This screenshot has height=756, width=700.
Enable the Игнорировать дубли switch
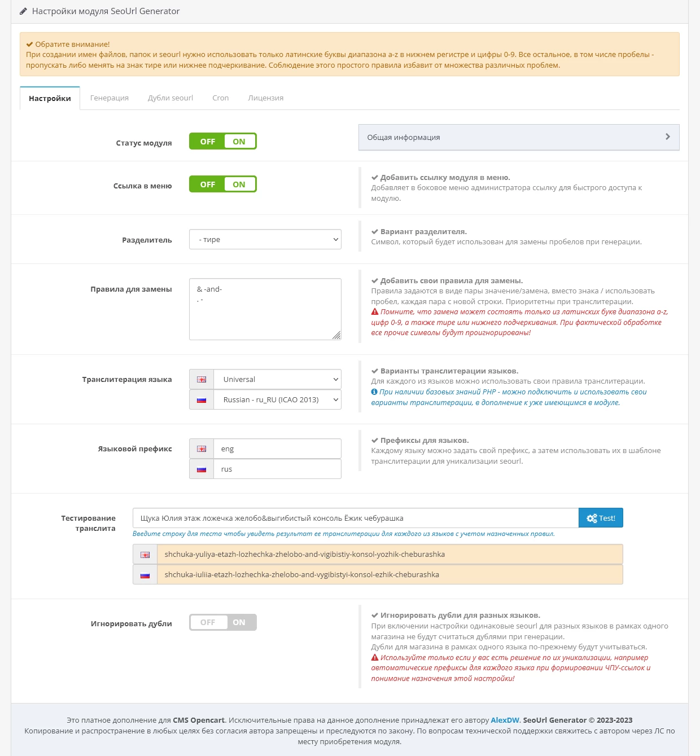coord(223,622)
